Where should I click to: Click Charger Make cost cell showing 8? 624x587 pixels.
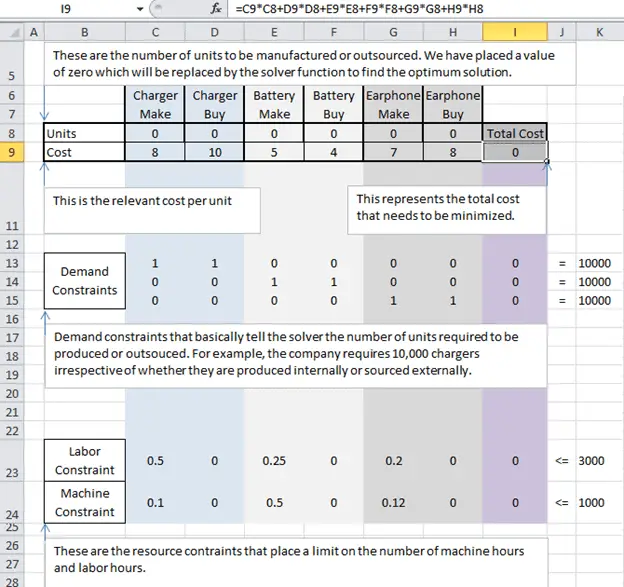(155, 152)
